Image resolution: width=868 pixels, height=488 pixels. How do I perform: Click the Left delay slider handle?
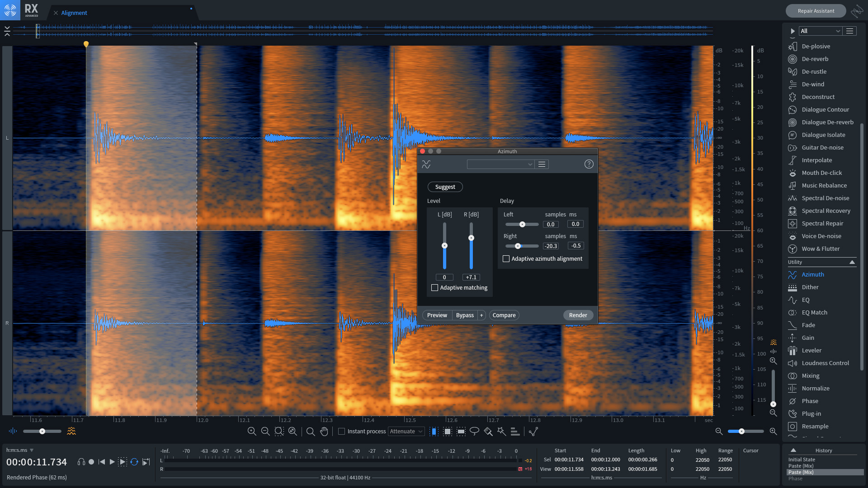522,225
